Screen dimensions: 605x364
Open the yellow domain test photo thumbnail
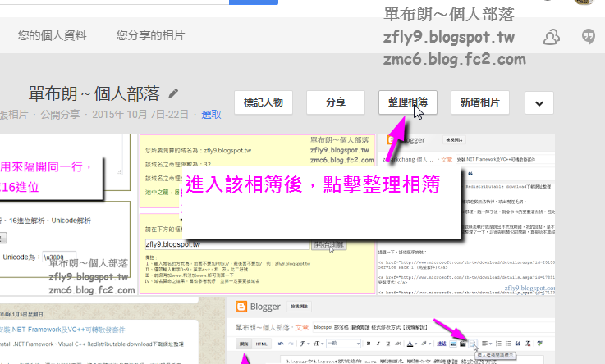(x=257, y=214)
